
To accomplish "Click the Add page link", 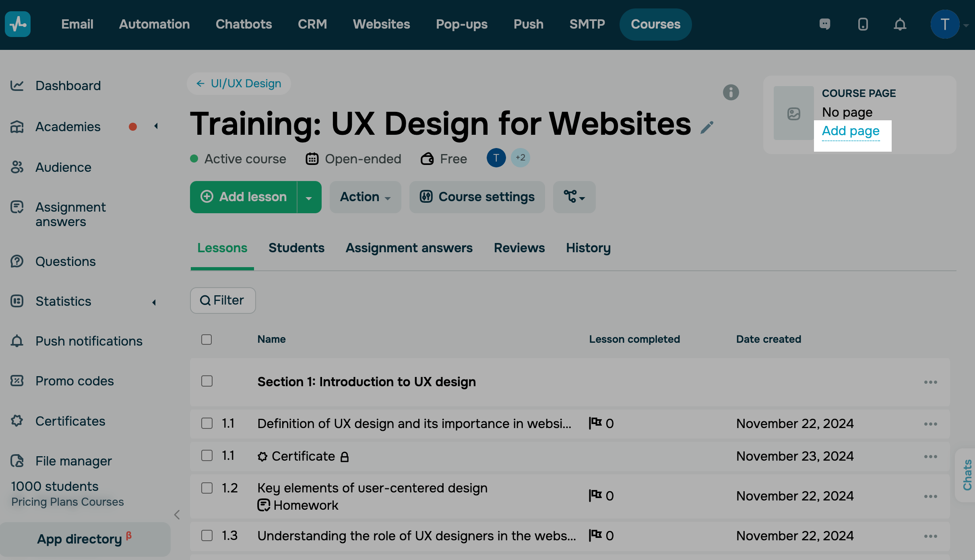I will click(x=850, y=131).
